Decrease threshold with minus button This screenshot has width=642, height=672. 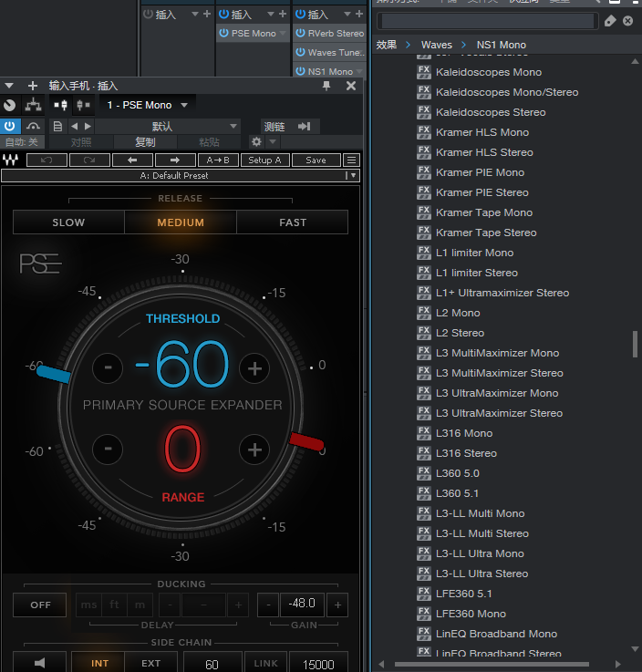point(108,367)
